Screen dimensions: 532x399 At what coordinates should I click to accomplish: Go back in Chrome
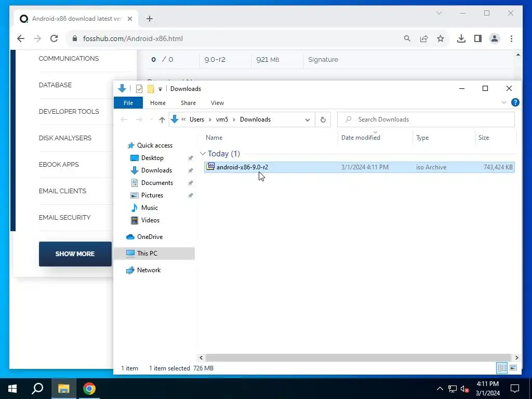click(21, 38)
